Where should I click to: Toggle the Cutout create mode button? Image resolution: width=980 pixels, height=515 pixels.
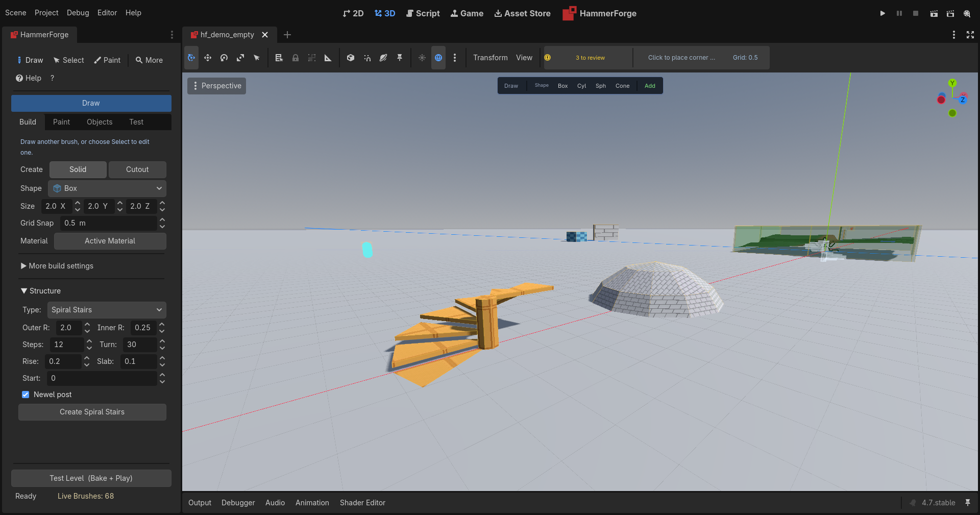[x=137, y=169]
